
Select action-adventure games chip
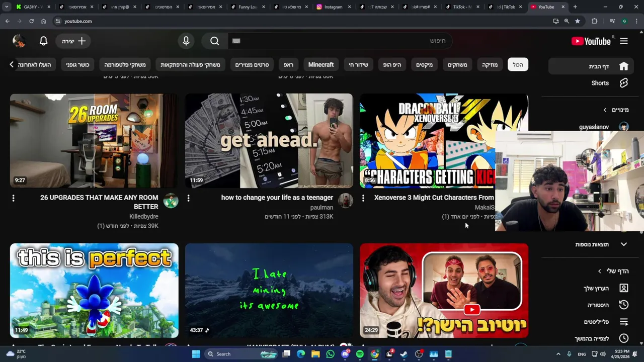(190, 65)
